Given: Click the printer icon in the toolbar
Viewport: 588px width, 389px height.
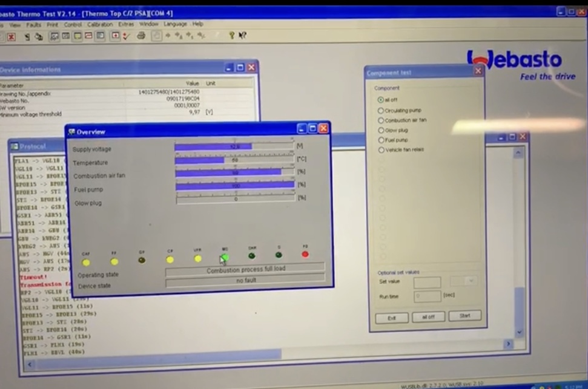Looking at the screenshot, I should click(x=141, y=36).
